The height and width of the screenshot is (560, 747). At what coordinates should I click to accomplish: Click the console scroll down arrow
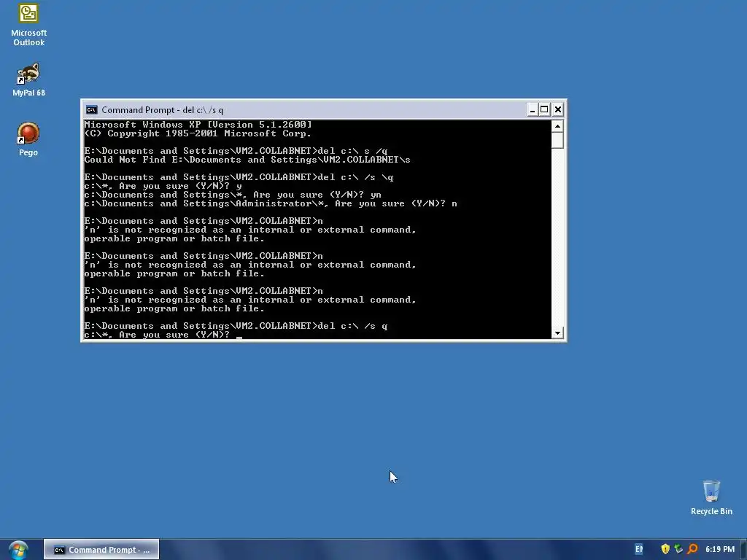point(557,332)
